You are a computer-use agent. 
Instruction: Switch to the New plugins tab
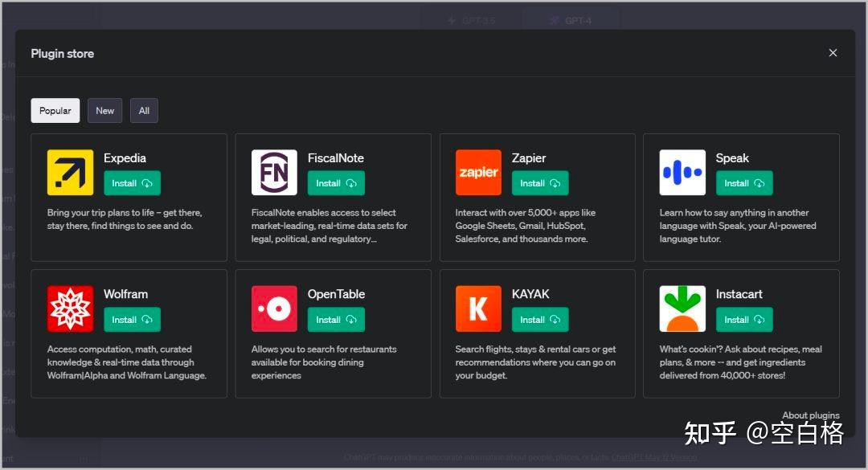coord(105,111)
